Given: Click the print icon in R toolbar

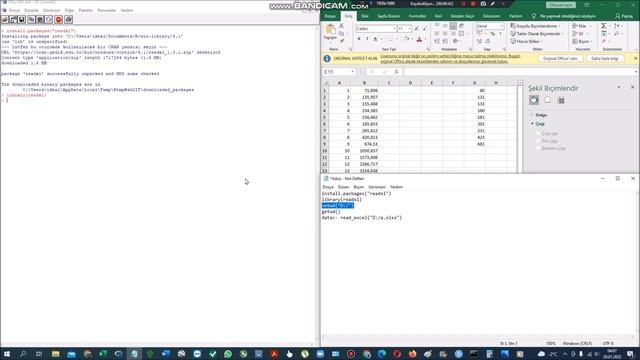Looking at the screenshot, I should [x=69, y=20].
